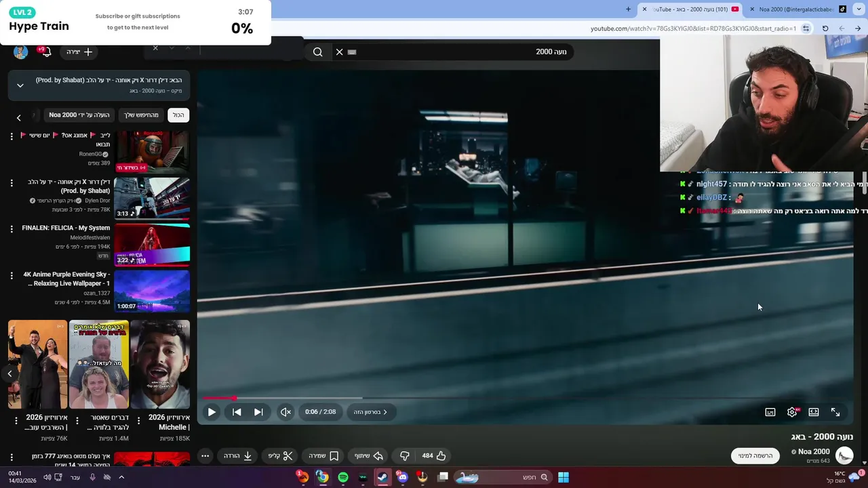
Task: Open site information tune icon in address bar
Action: pos(806,28)
